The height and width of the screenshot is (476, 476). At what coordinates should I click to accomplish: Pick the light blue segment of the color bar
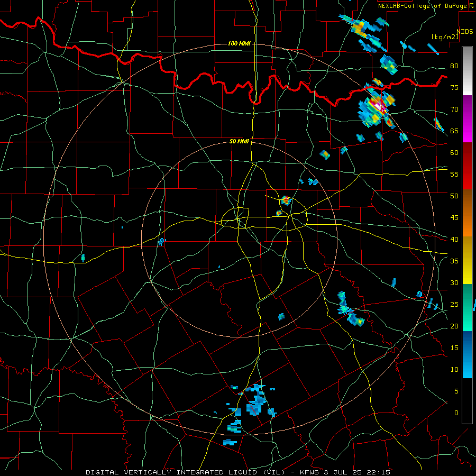pos(467,366)
